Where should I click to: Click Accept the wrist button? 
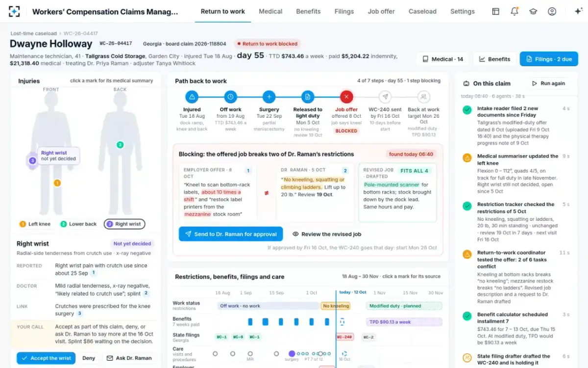46,358
